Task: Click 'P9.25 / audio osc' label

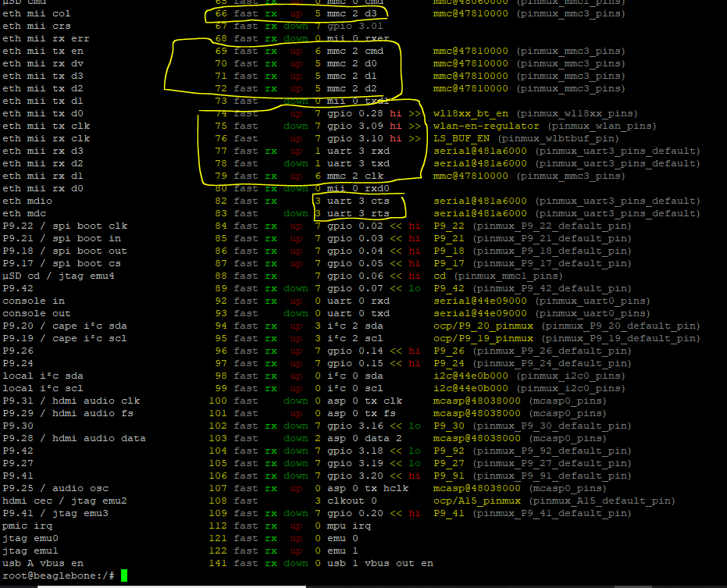Action: pos(55,488)
